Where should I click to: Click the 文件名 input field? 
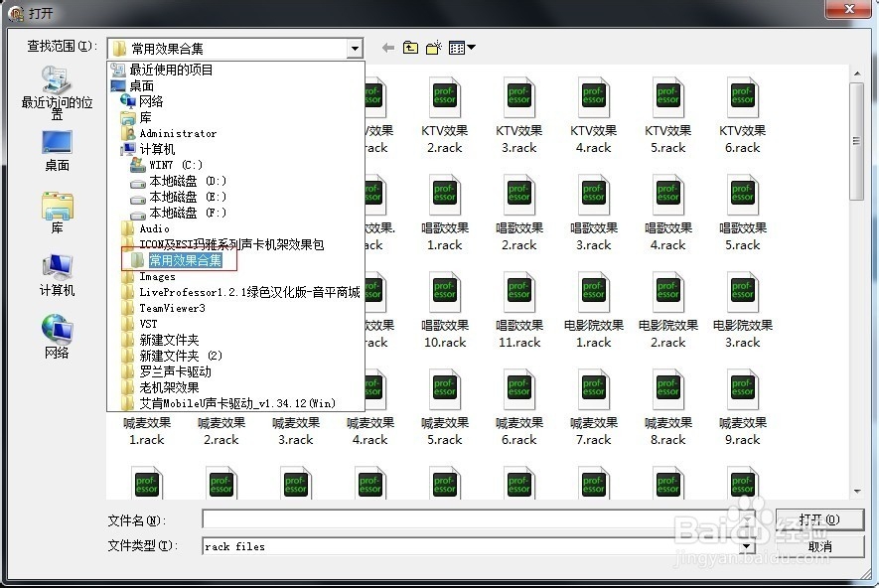467,517
